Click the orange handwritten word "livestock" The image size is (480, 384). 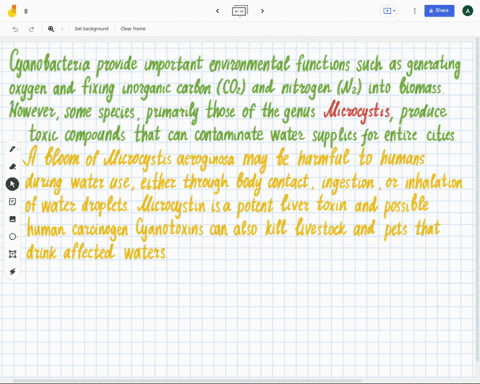[321, 228]
